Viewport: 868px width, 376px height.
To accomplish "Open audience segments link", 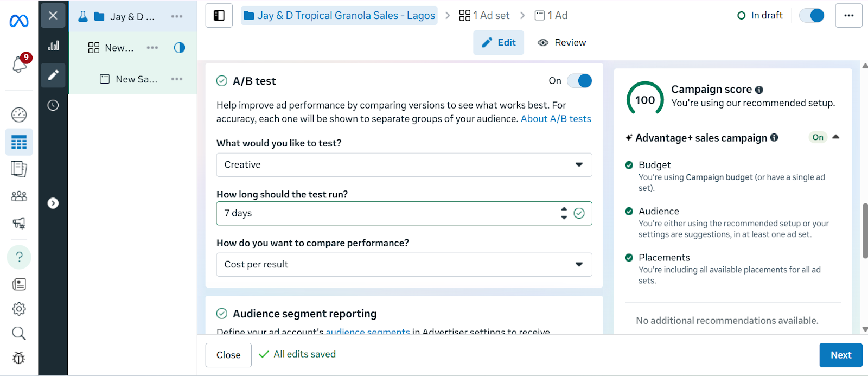I will pyautogui.click(x=368, y=331).
